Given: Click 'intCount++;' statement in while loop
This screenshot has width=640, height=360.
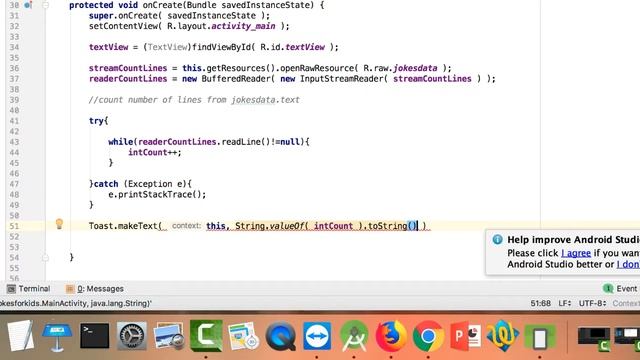Looking at the screenshot, I should [155, 152].
